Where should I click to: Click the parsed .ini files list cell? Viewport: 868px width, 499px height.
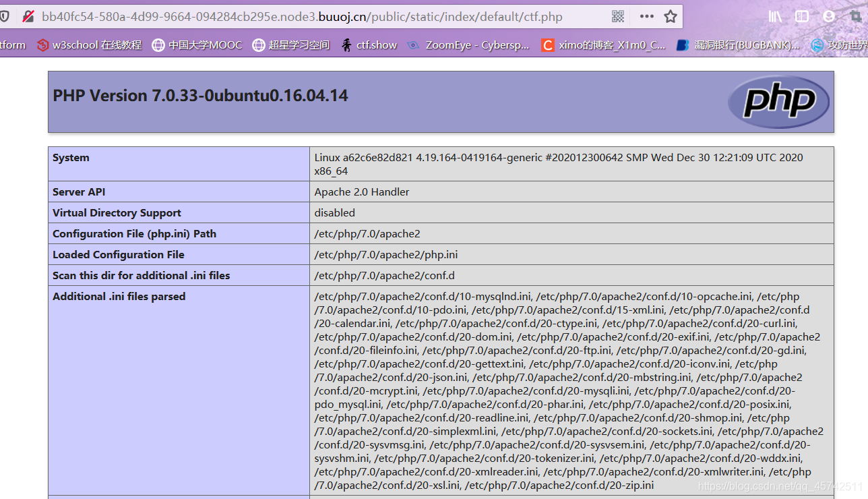tap(571, 390)
